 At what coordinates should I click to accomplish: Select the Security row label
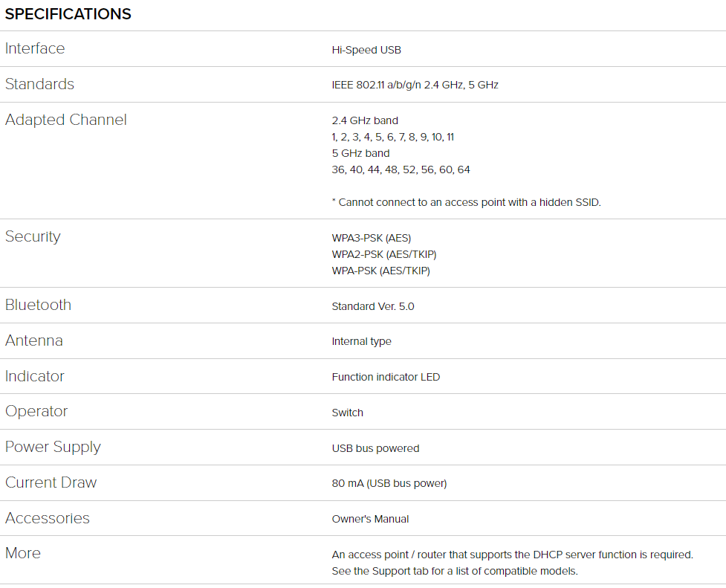pos(33,236)
